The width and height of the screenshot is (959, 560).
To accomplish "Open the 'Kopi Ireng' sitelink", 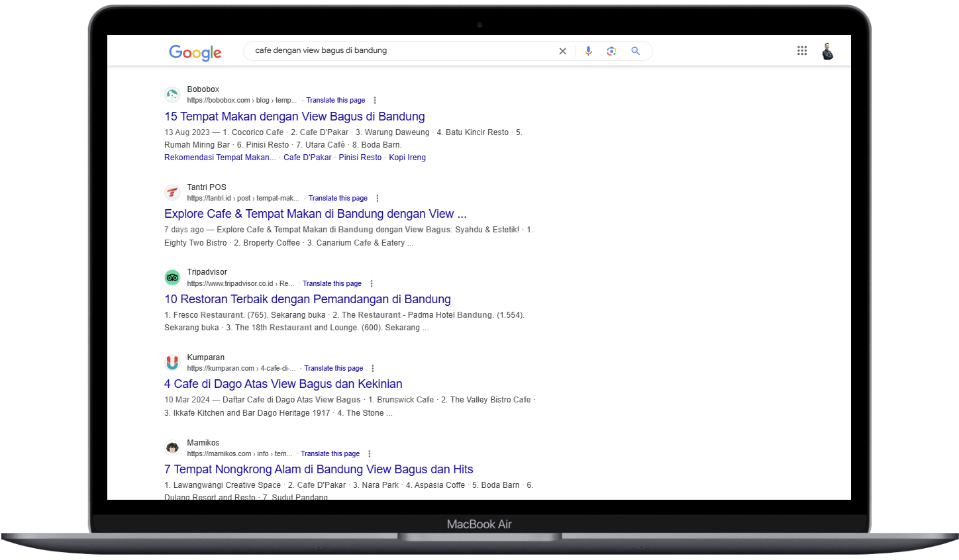I will (x=407, y=158).
